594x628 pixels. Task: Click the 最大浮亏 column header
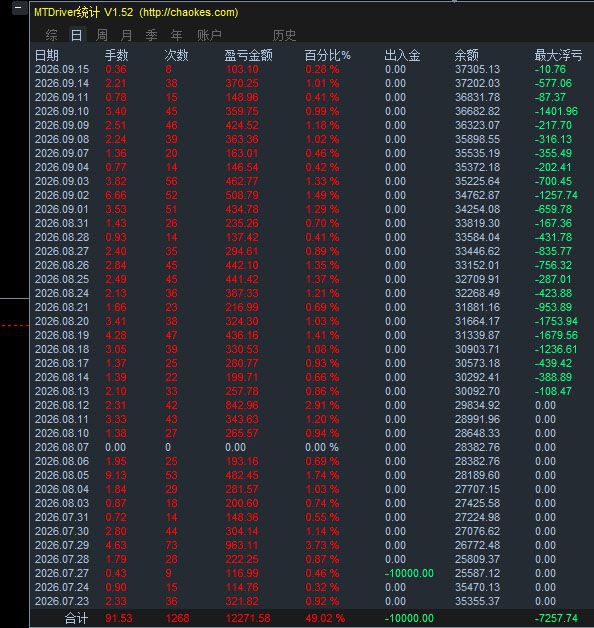[x=558, y=55]
